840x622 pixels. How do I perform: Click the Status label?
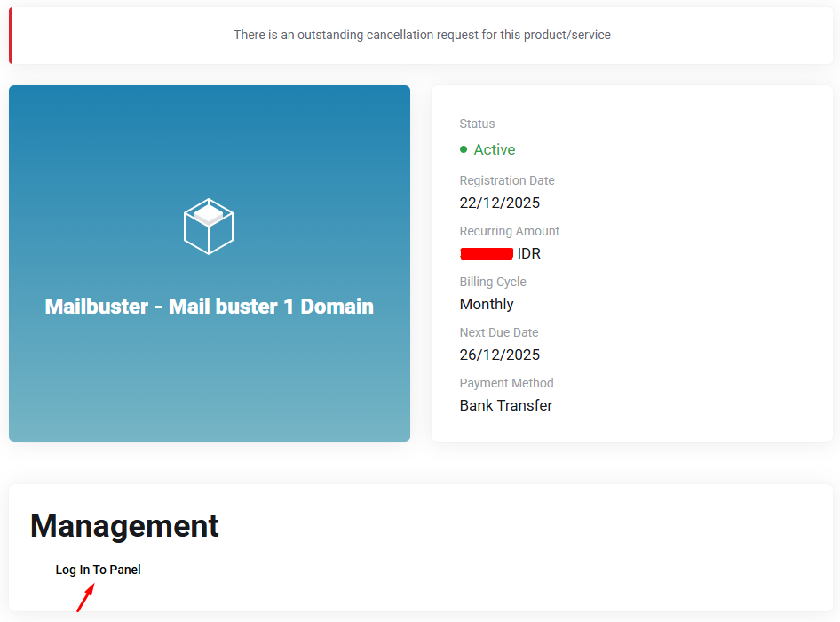click(x=477, y=124)
